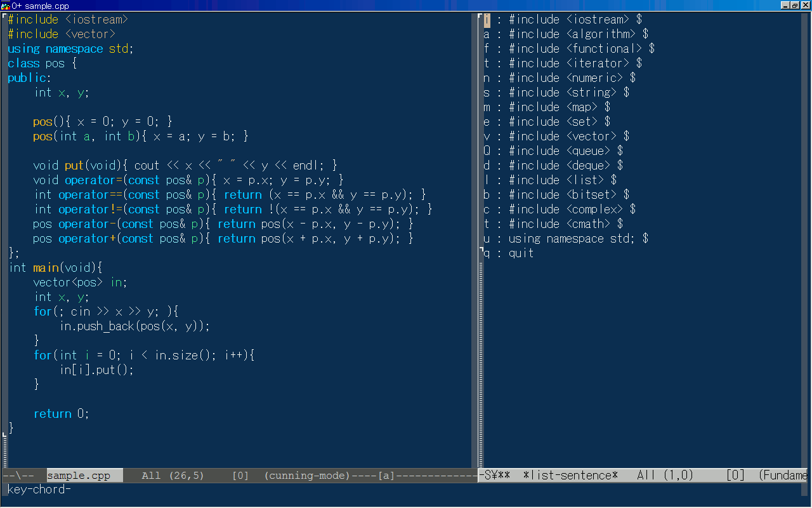Place cursor on '#include <iostream>' in sample.cpp
This screenshot has width=812, height=508.
(x=68, y=20)
